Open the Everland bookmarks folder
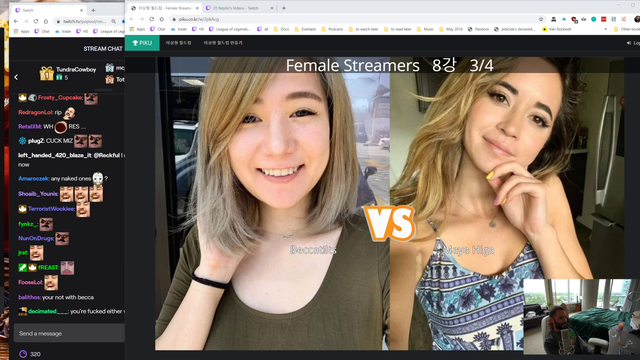Viewport: 640px width, 360px height. coord(305,29)
